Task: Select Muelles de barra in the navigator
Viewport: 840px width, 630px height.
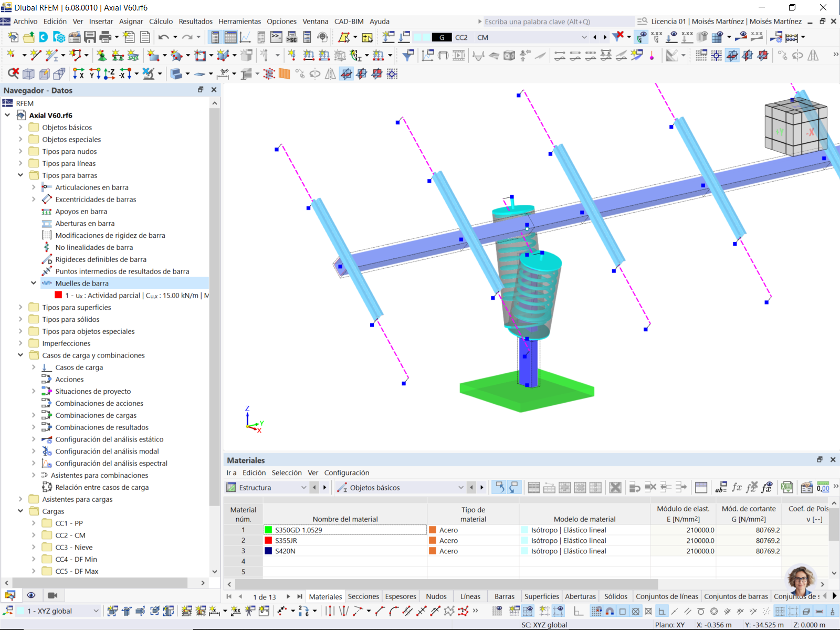Action: tap(82, 283)
